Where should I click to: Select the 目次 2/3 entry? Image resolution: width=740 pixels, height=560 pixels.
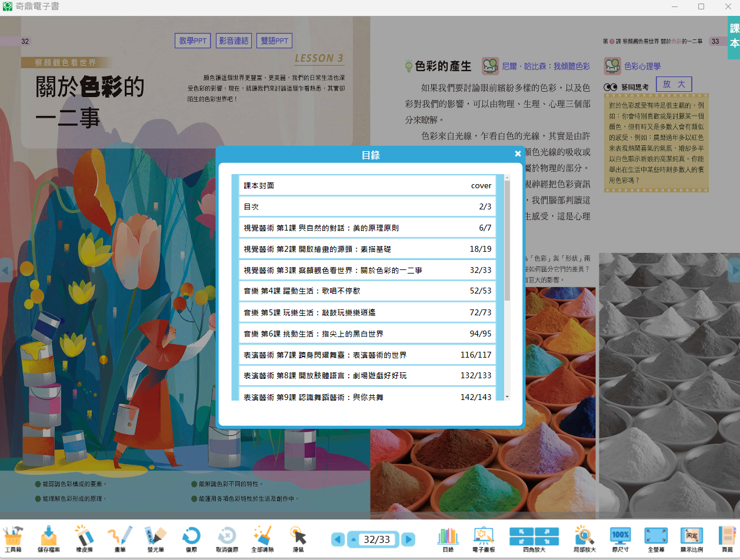tap(368, 206)
